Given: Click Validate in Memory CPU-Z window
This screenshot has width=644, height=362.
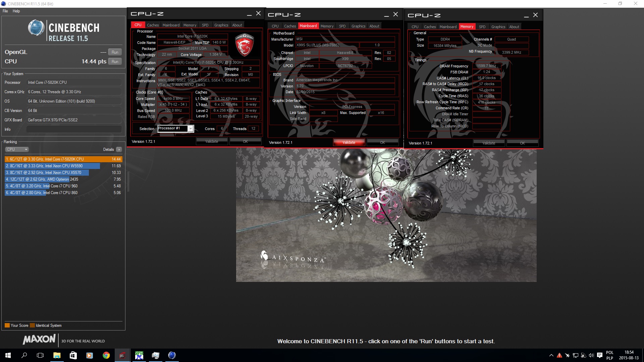Looking at the screenshot, I should tap(489, 143).
